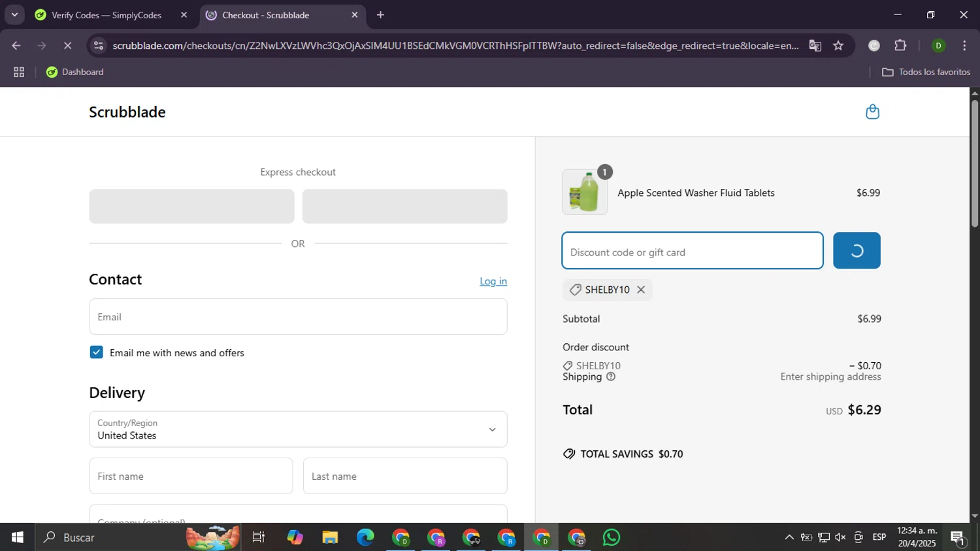Expand the Country/Region dropdown
Viewport: 980px width, 551px height.
pos(298,429)
